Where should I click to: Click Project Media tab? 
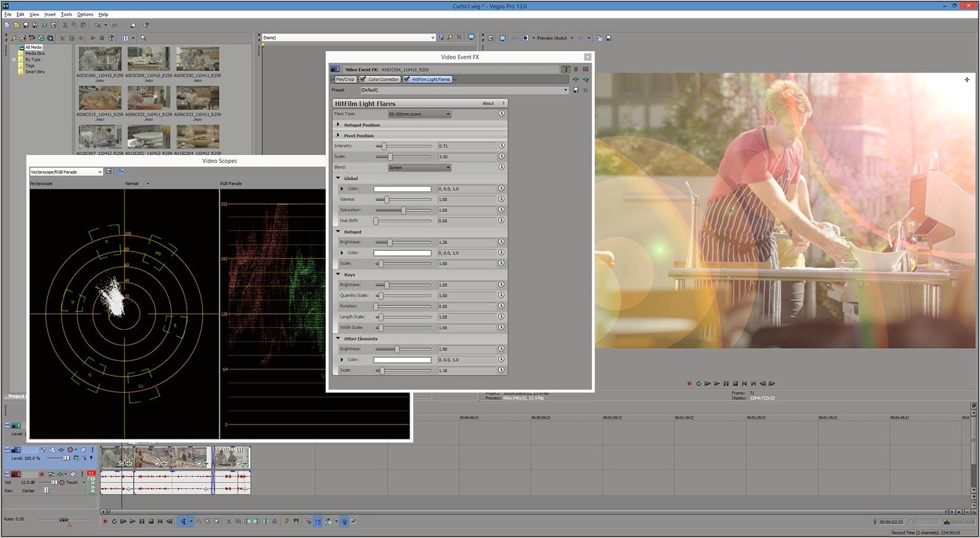[x=16, y=396]
